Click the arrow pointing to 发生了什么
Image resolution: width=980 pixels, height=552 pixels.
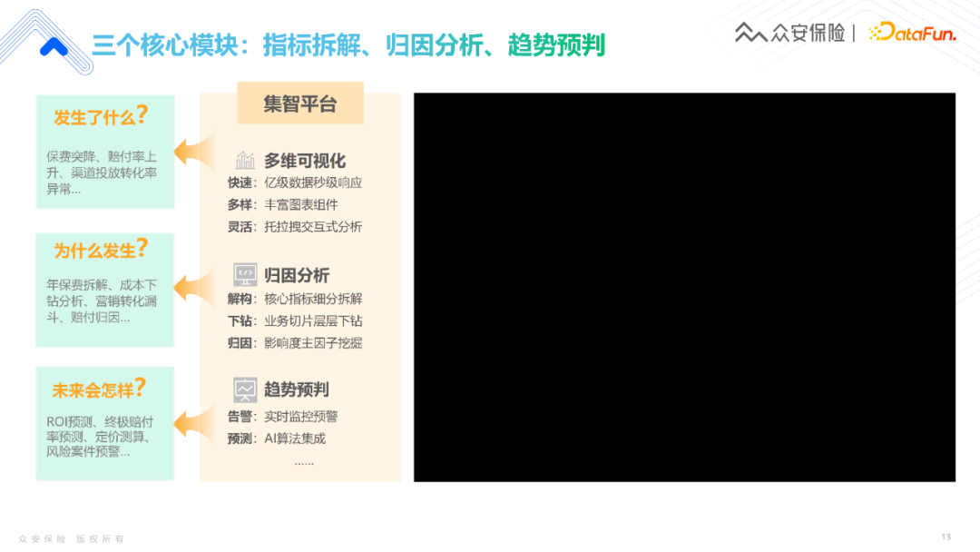[x=194, y=152]
